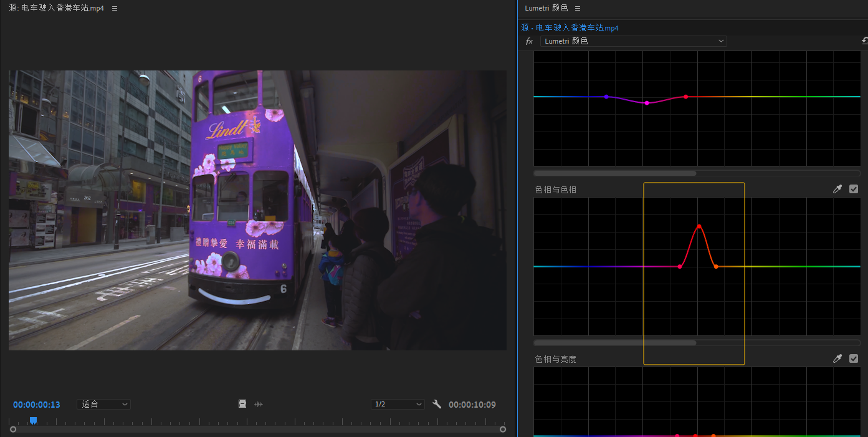Click the fx effect toggle icon
Image resolution: width=868 pixels, height=437 pixels.
pyautogui.click(x=530, y=41)
